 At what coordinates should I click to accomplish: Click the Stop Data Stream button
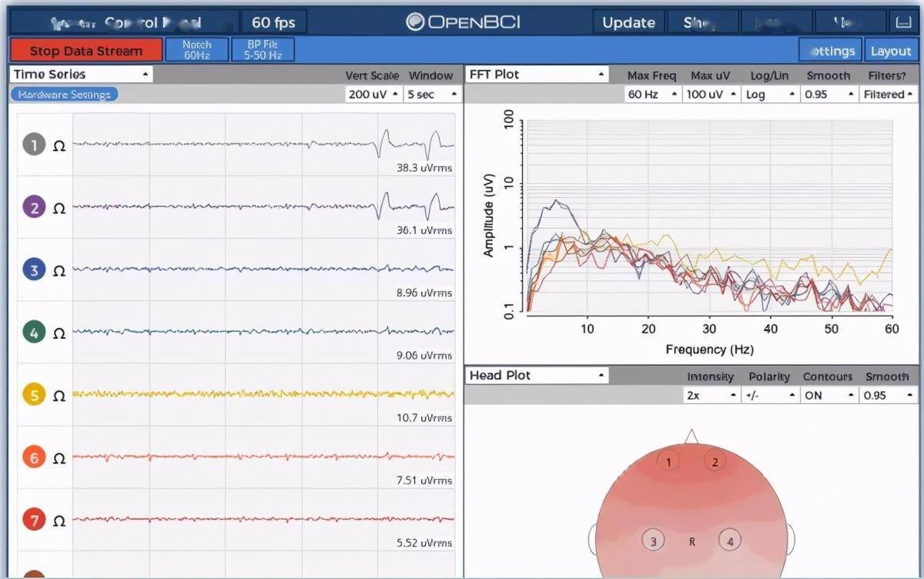pyautogui.click(x=86, y=51)
